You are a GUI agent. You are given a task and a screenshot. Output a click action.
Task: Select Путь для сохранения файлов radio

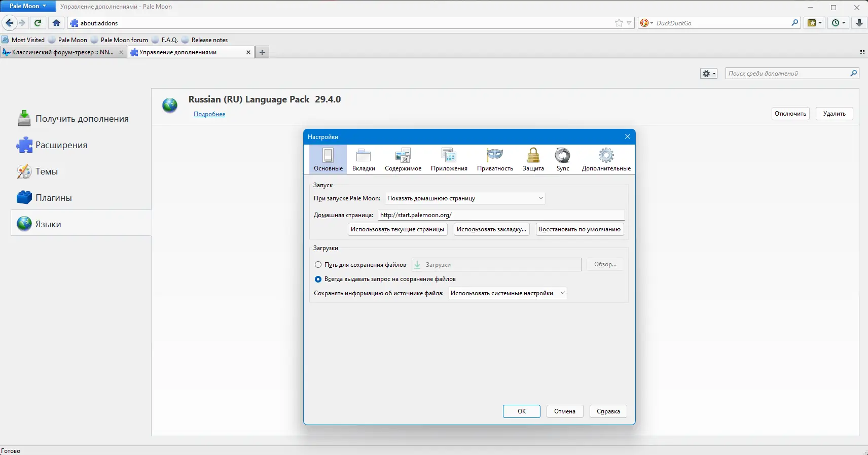coord(318,264)
